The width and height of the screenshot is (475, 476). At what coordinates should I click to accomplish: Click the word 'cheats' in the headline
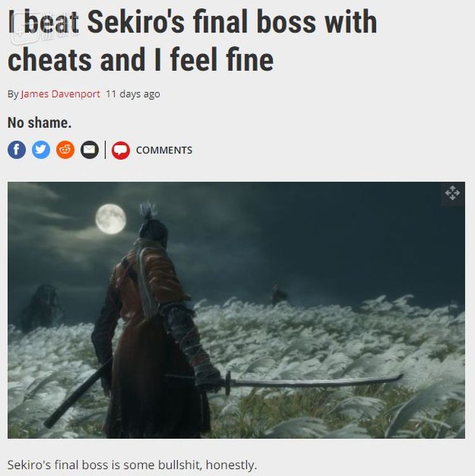[49, 60]
